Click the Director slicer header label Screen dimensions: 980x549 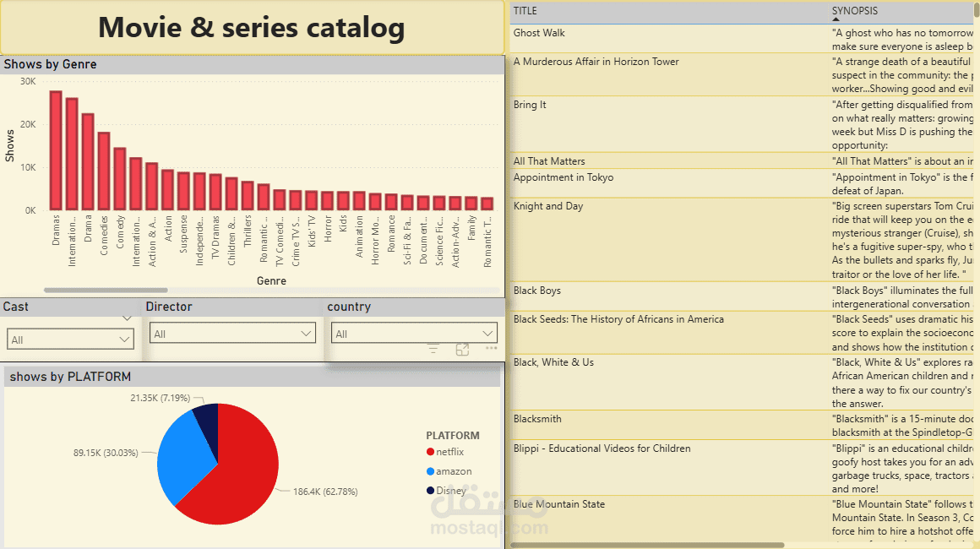(169, 307)
